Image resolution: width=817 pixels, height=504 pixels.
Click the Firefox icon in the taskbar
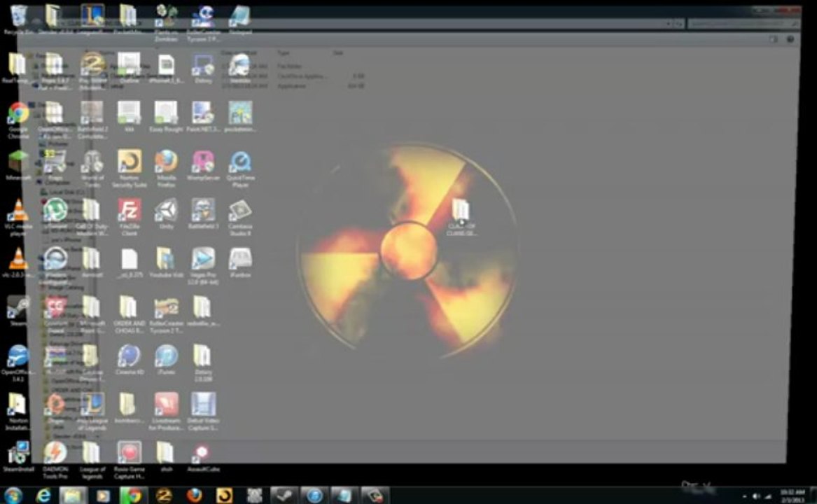coord(195,495)
